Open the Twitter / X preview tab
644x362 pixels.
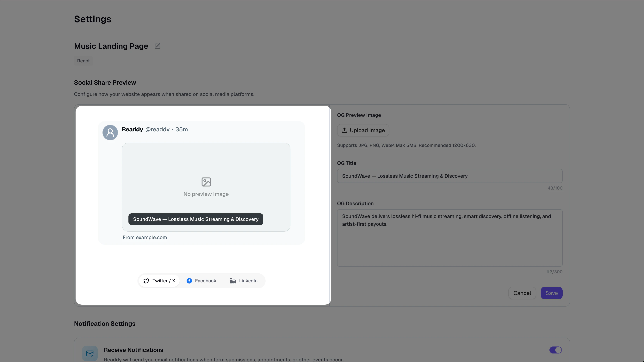pos(159,281)
